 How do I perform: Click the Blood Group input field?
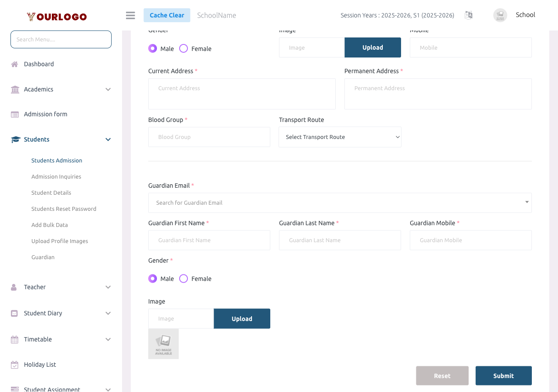[x=209, y=137]
